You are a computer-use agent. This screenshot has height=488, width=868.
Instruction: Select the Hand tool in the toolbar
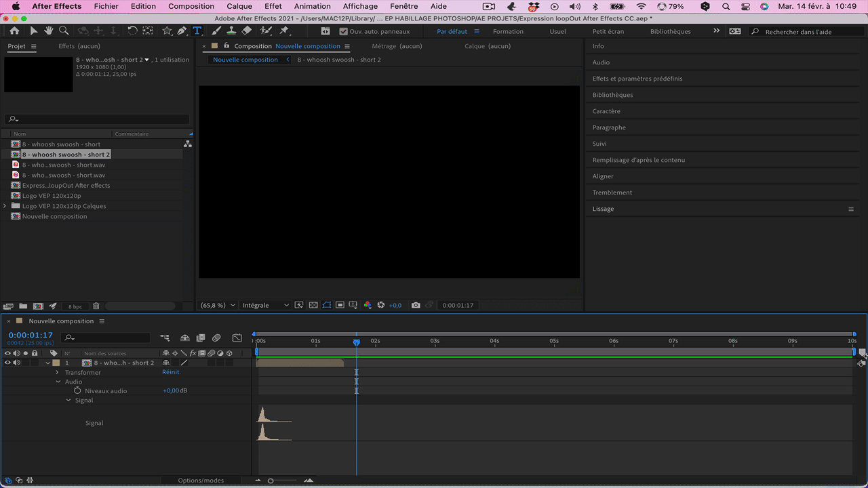tap(49, 30)
